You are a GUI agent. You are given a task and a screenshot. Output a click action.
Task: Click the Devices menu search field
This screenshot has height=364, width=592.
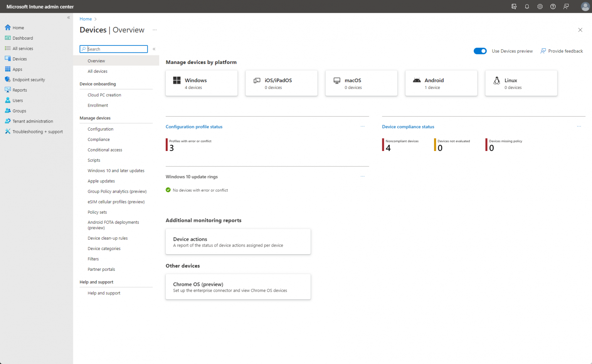coord(114,49)
